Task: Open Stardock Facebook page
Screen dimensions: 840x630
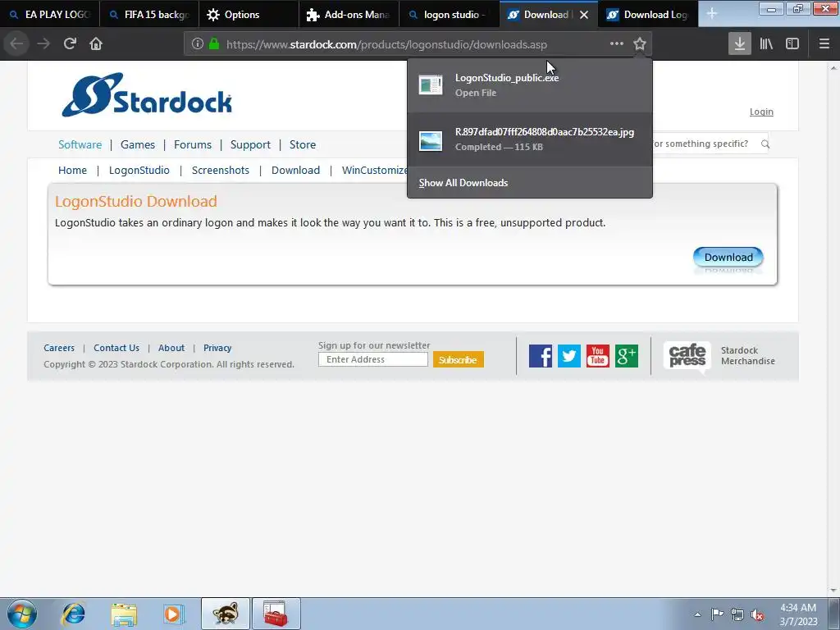Action: (x=540, y=356)
